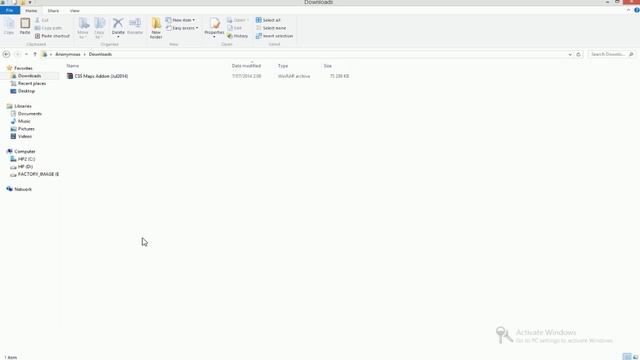
Task: Sort by Date modified column header
Action: (246, 66)
